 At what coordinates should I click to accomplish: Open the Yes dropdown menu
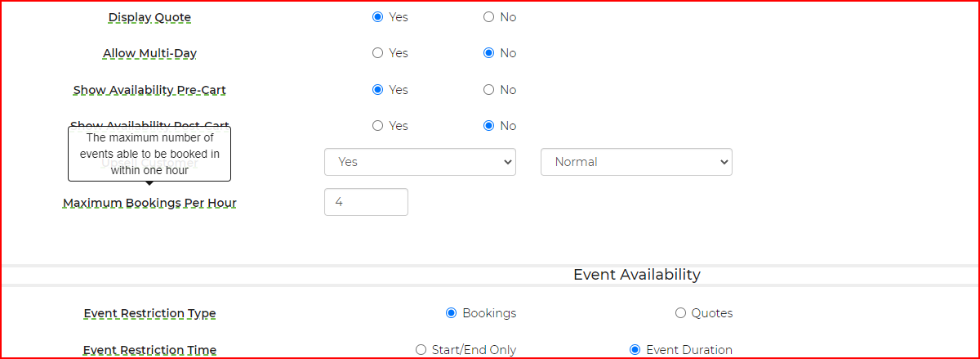tap(420, 162)
